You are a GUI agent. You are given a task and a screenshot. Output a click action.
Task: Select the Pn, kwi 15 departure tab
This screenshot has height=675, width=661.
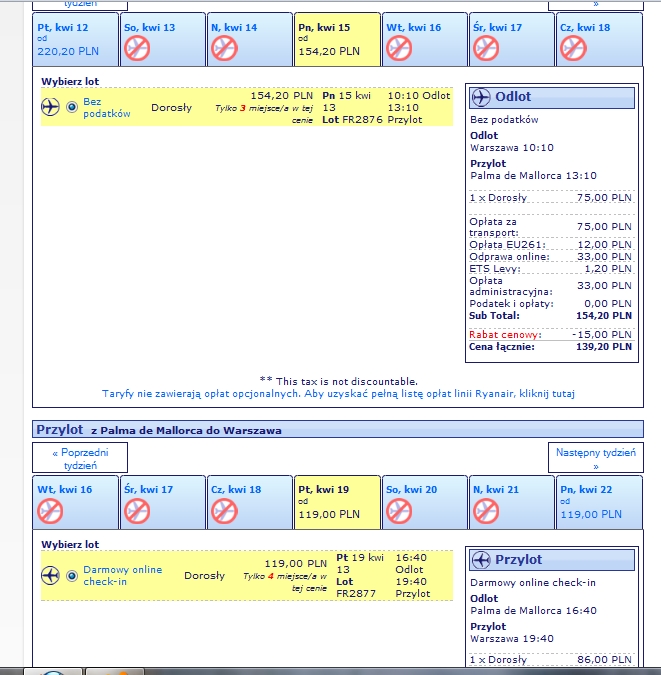337,39
